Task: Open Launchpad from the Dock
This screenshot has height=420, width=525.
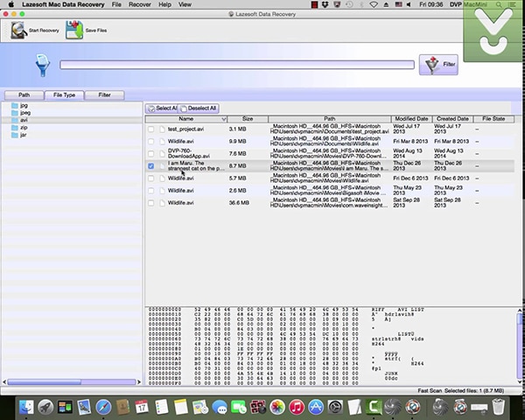Action: tap(45, 407)
